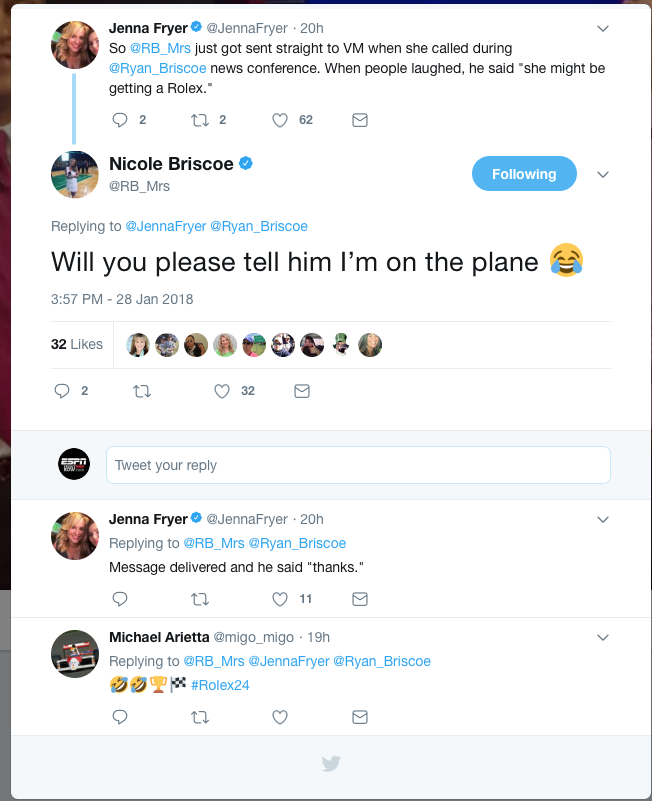Retweet Jenna Fryer's VM tweet
The height and width of the screenshot is (801, 652).
[x=200, y=120]
